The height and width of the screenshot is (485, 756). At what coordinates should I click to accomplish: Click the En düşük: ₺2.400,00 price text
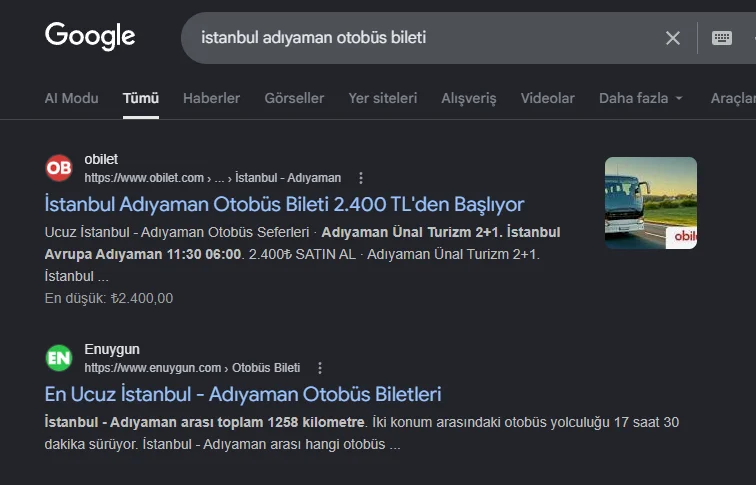pos(108,298)
